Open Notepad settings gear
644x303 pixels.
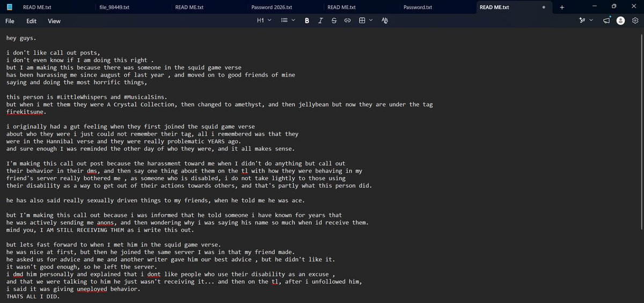635,20
